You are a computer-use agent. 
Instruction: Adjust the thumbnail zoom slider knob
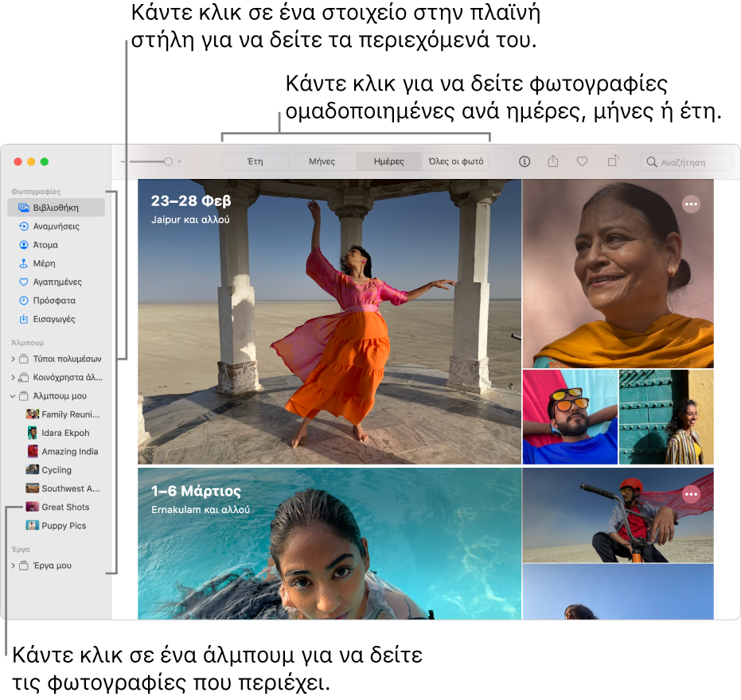(x=168, y=161)
